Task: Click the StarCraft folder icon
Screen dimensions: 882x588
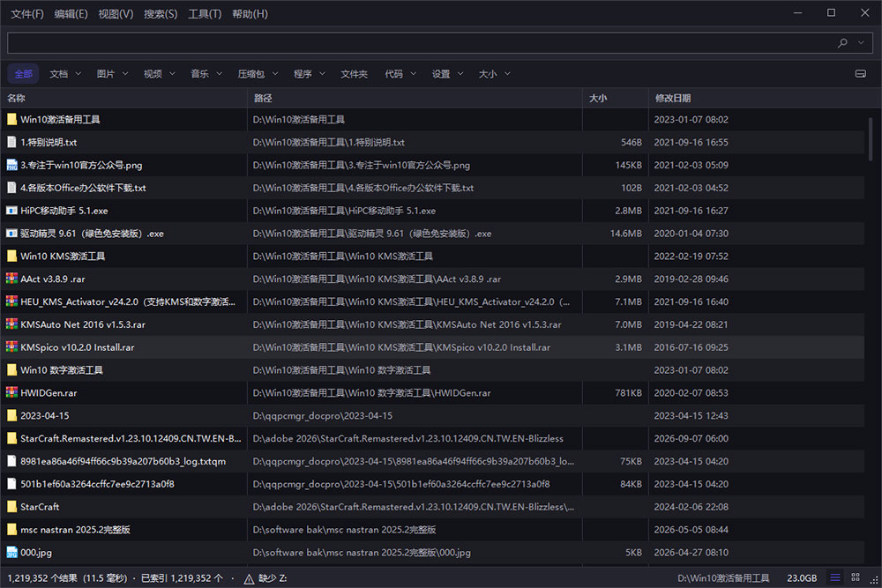Action: coord(11,507)
